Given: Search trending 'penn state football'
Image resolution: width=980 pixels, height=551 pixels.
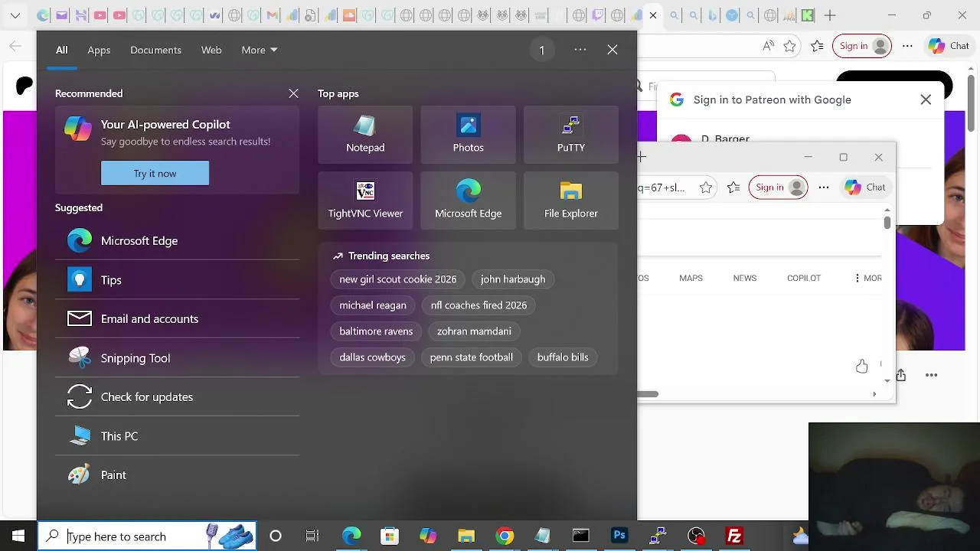Looking at the screenshot, I should [x=472, y=357].
